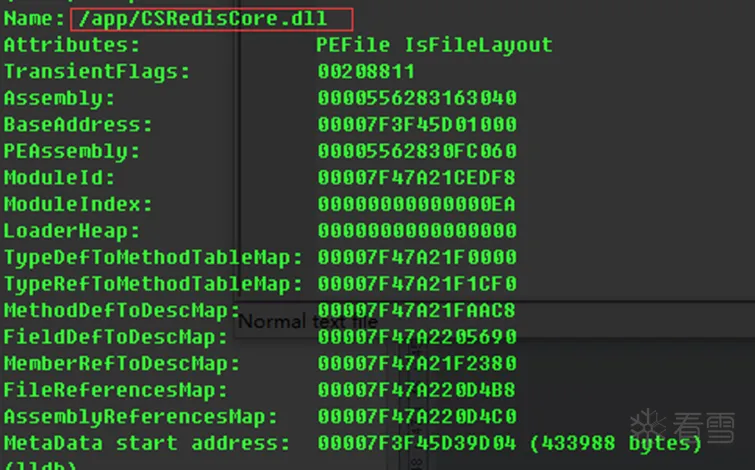755x470 pixels.
Task: Click the PEAssembly address value
Action: point(417,151)
